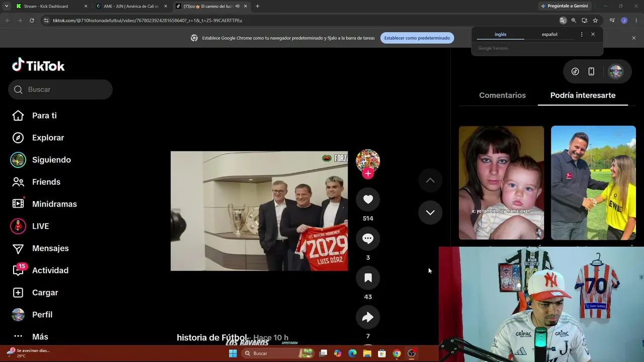
Task: Open the Translate icon in address bar
Action: coord(563,20)
